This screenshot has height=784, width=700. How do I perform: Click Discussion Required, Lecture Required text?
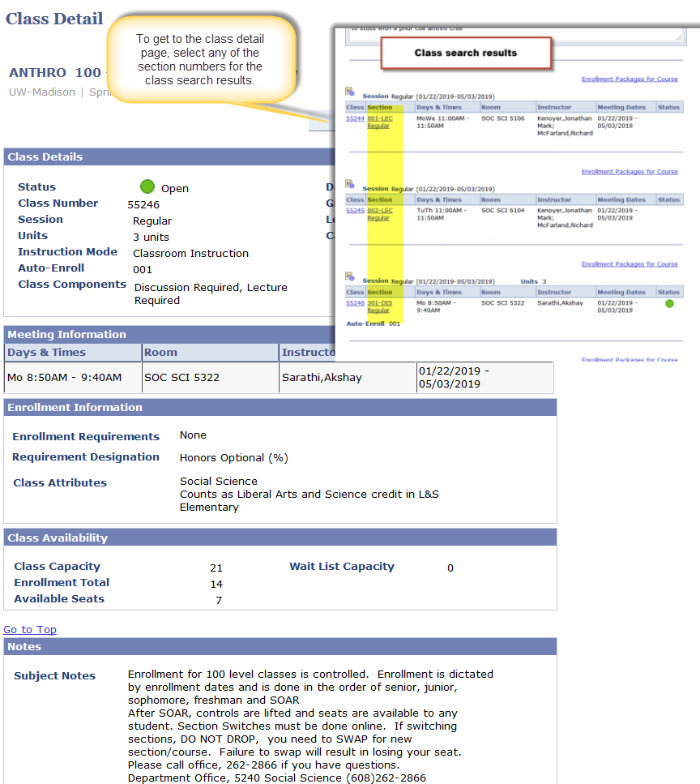pyautogui.click(x=211, y=294)
